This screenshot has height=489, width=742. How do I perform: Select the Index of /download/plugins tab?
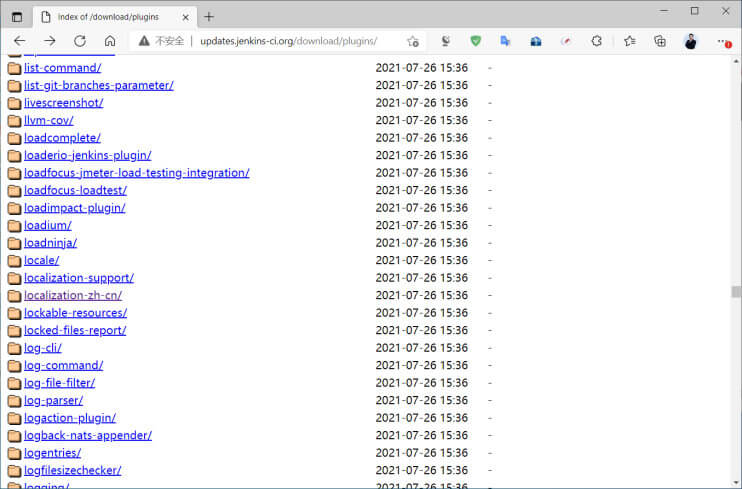click(x=115, y=17)
